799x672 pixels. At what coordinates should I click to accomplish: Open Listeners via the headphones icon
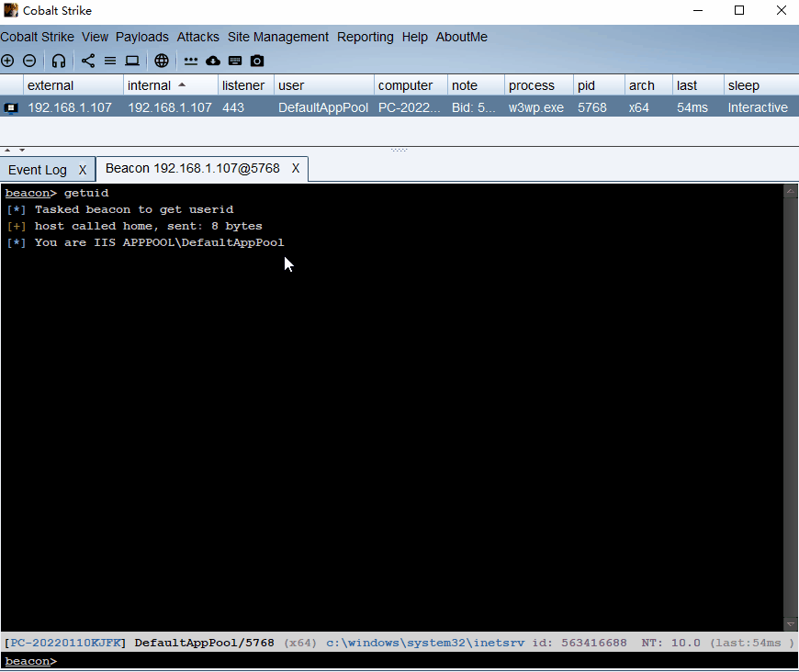coord(59,62)
